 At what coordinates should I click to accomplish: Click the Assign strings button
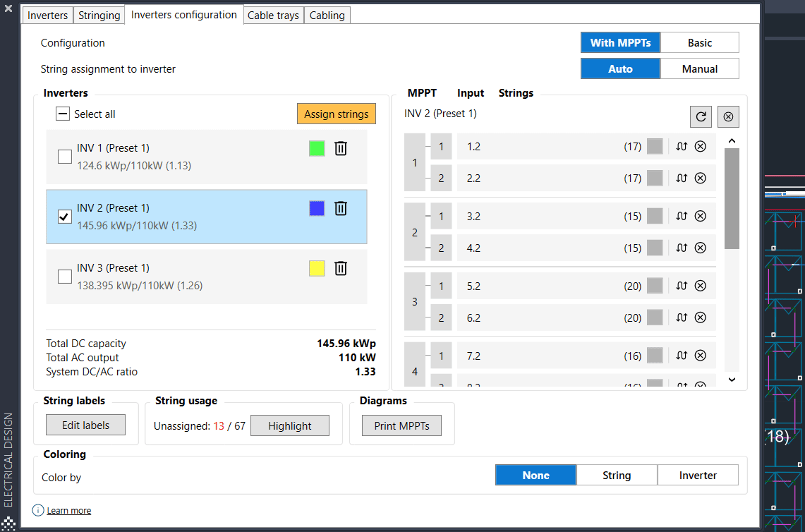click(x=336, y=114)
